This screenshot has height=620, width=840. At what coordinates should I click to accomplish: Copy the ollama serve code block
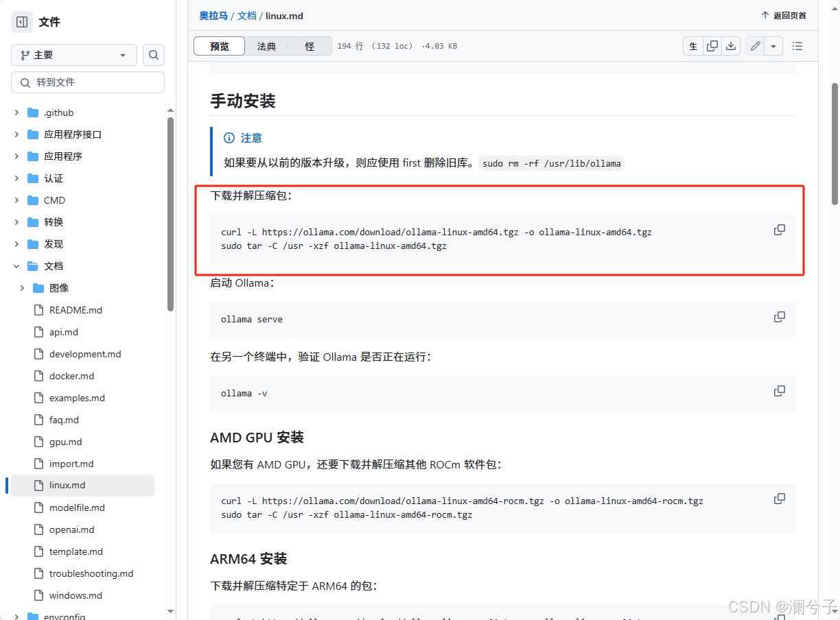(780, 317)
